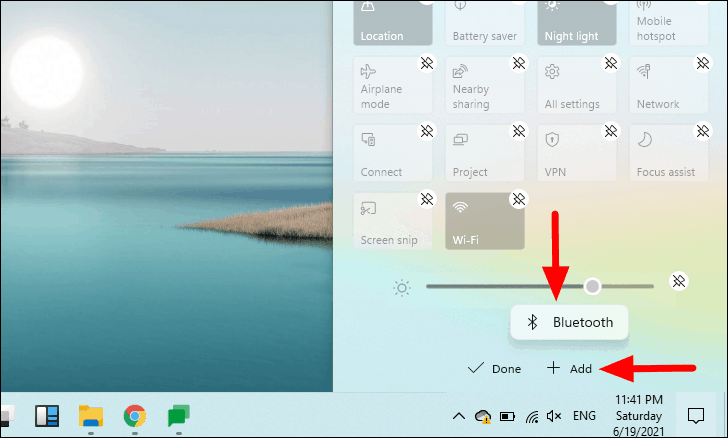Toggle Focus assist tile

[x=669, y=153]
